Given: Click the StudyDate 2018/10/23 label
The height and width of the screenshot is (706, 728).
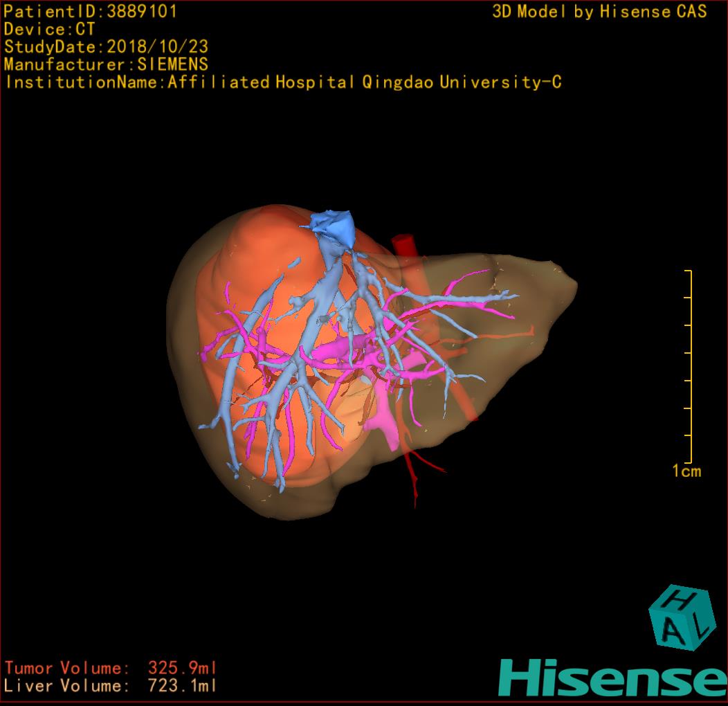Looking at the screenshot, I should point(106,47).
